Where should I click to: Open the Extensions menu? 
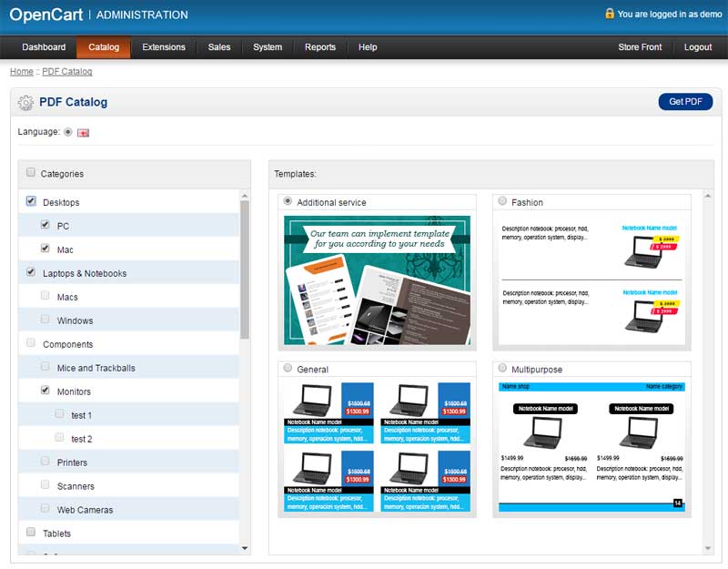click(164, 47)
